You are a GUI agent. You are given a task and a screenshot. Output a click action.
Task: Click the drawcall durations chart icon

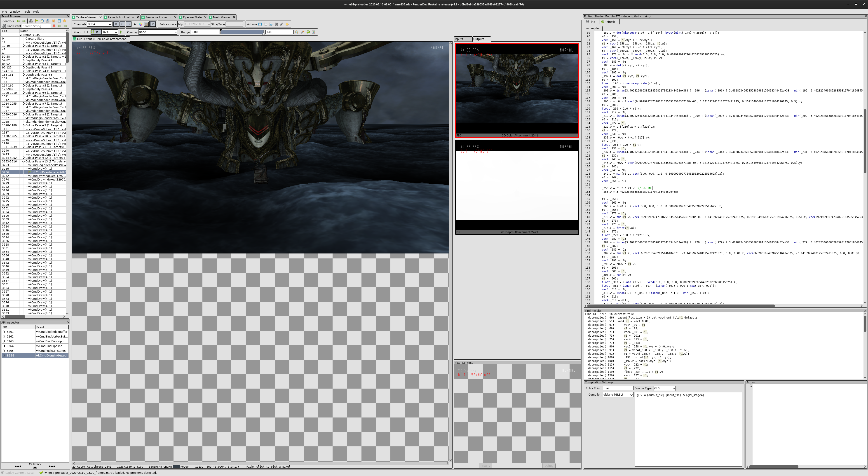tap(48, 21)
